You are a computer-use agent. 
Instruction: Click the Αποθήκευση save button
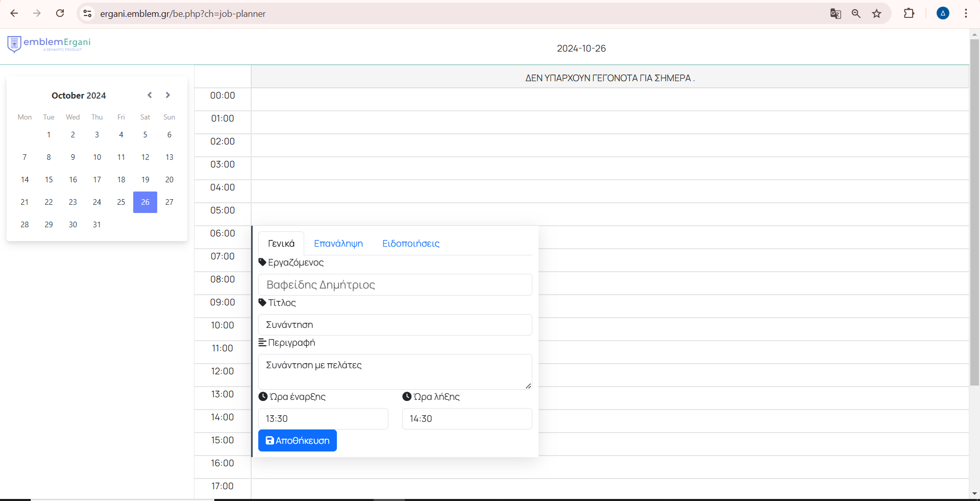[x=297, y=440]
